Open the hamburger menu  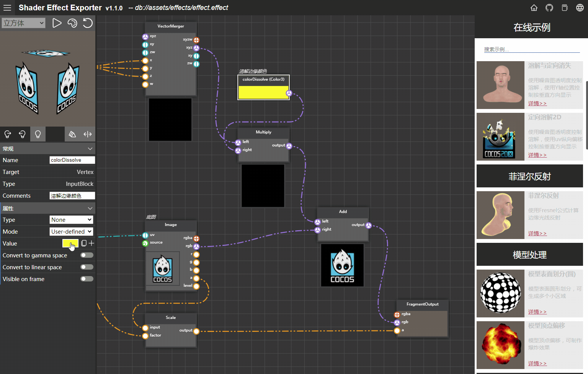click(7, 8)
